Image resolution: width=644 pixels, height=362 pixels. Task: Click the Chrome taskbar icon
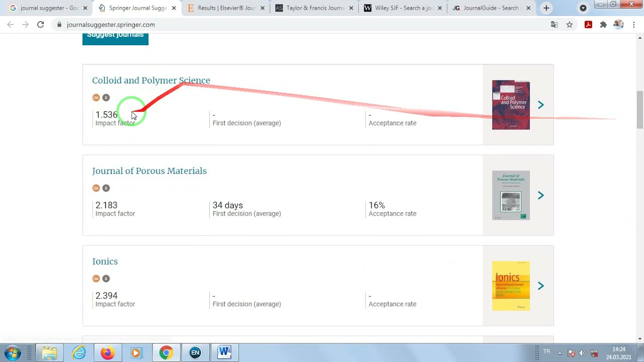(166, 353)
